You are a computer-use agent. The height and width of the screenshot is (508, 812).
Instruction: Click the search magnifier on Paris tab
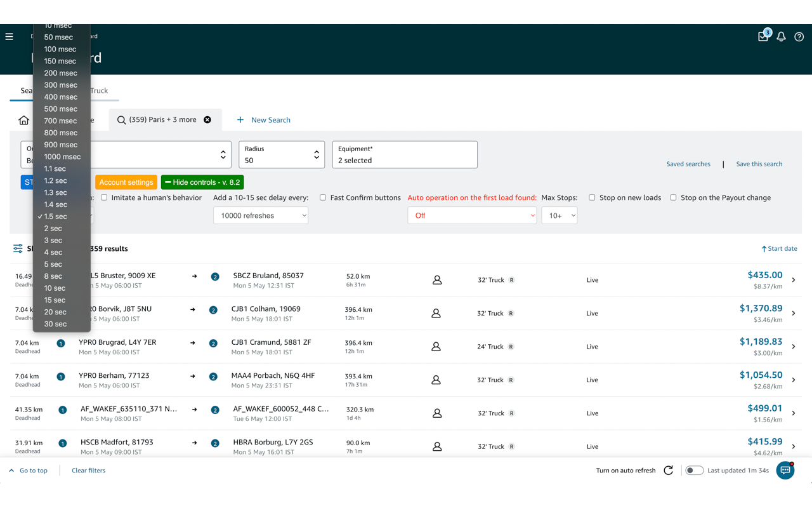point(121,120)
